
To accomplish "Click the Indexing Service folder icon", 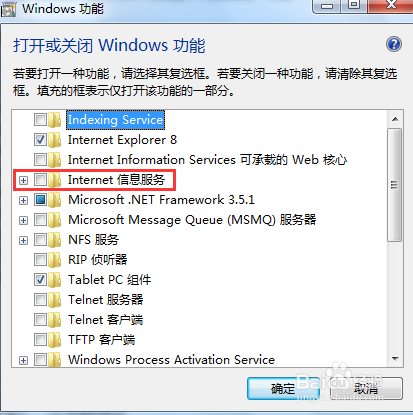I will click(x=54, y=120).
